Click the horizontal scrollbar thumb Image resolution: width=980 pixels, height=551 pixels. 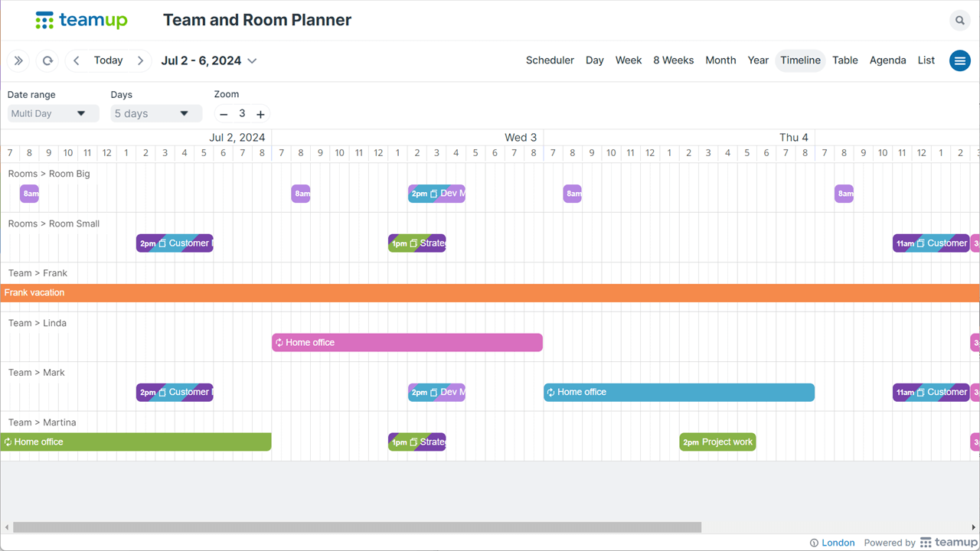click(x=357, y=527)
